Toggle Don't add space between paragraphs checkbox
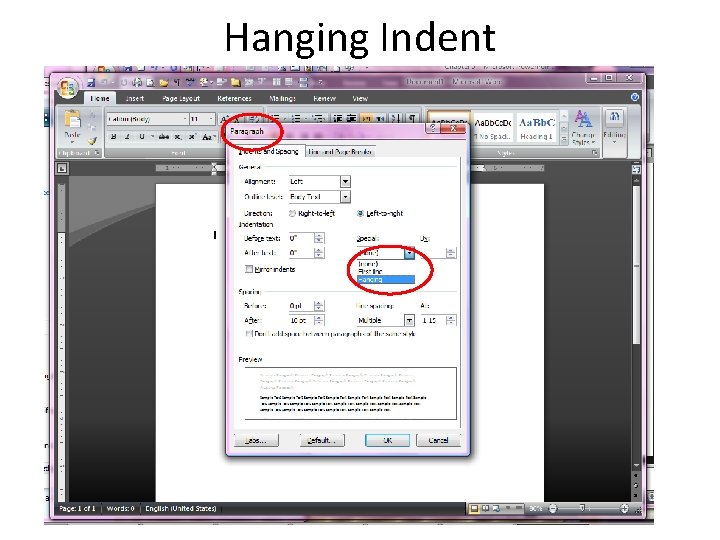The height and width of the screenshot is (540, 720). (x=249, y=334)
